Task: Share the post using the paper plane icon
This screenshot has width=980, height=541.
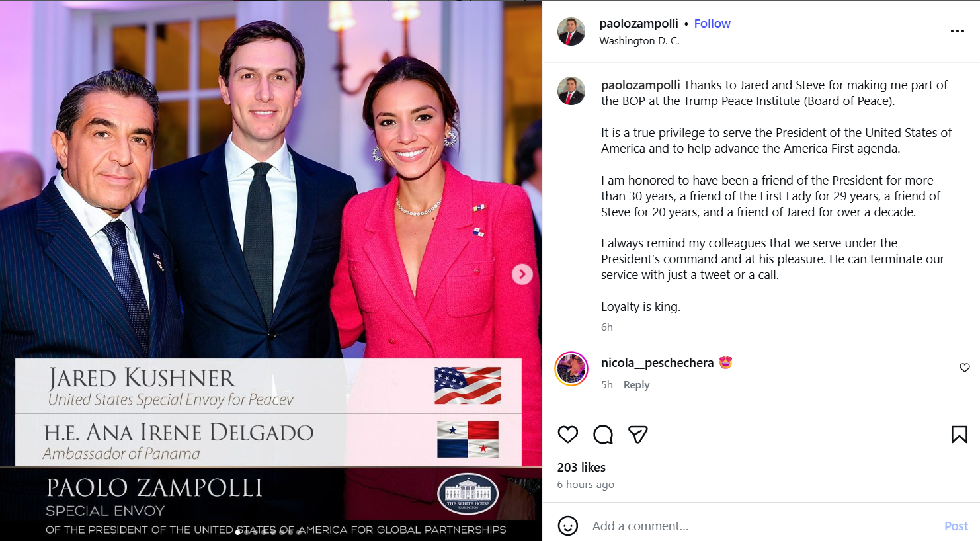Action: pos(638,435)
